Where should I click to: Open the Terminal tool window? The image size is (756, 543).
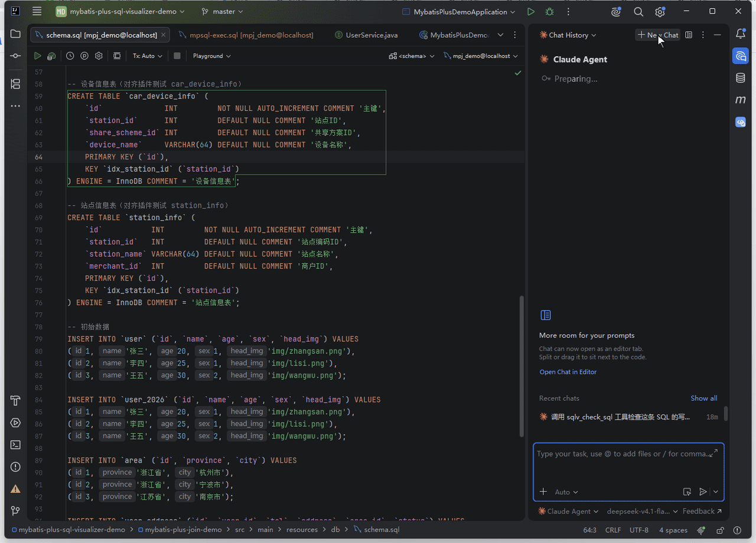coord(15,445)
